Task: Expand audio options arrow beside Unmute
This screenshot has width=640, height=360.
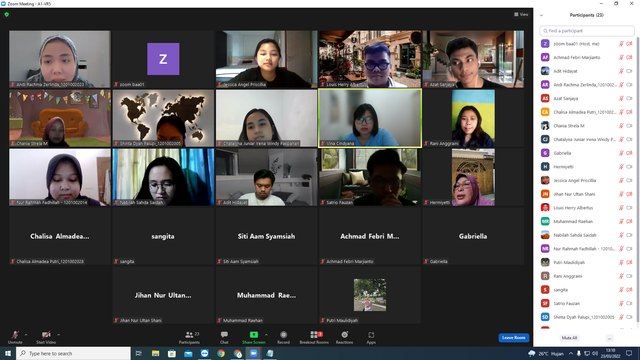Action: coord(26,335)
